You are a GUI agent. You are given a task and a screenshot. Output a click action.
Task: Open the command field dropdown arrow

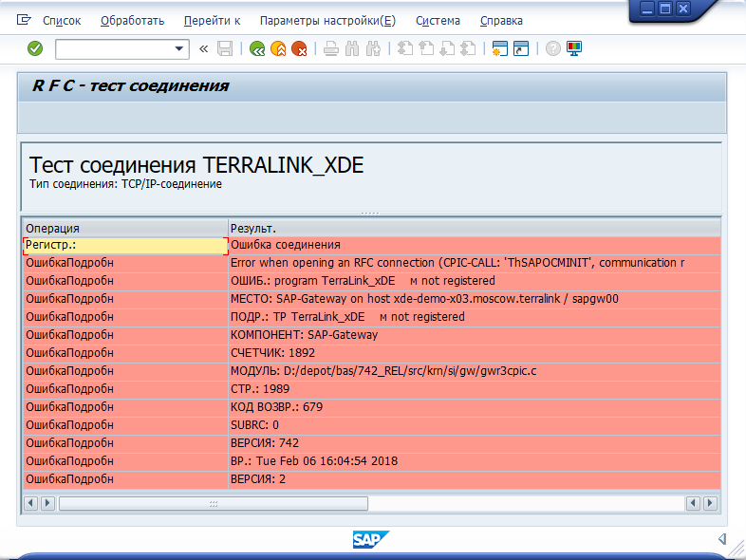tap(179, 48)
